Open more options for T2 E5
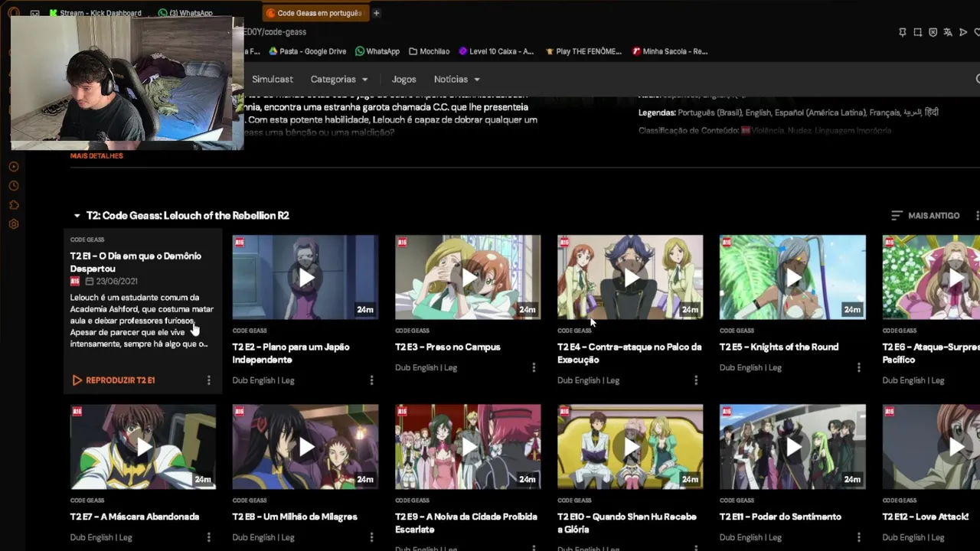This screenshot has height=551, width=980. [858, 368]
